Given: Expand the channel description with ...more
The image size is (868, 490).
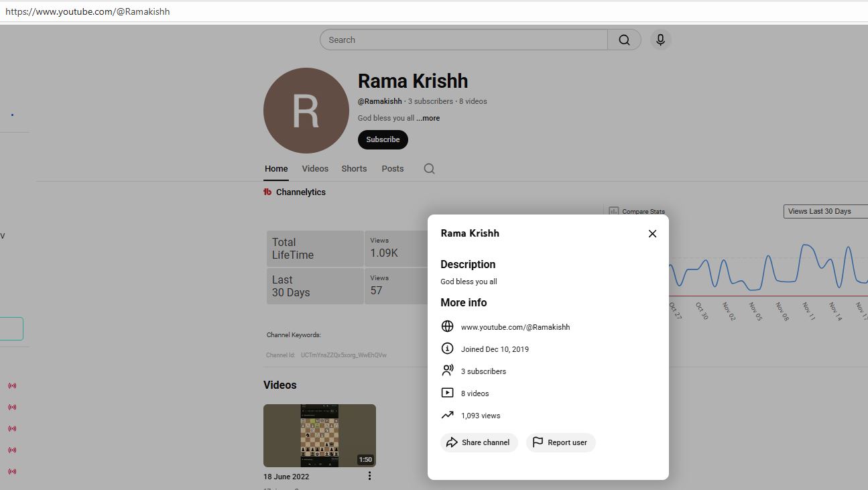Looking at the screenshot, I should pos(428,118).
